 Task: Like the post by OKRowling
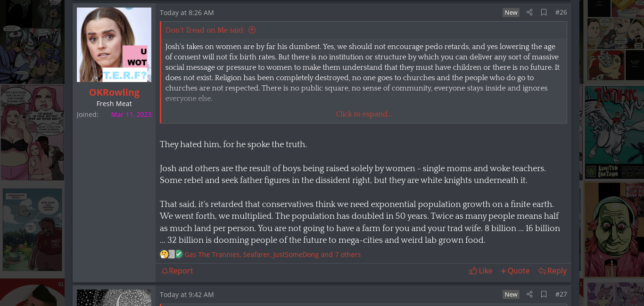(481, 271)
